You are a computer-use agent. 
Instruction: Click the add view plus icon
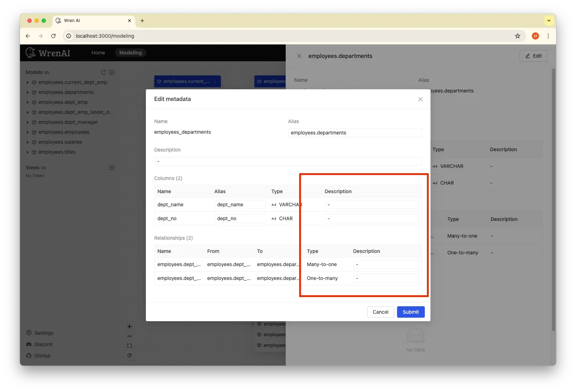coord(112,168)
